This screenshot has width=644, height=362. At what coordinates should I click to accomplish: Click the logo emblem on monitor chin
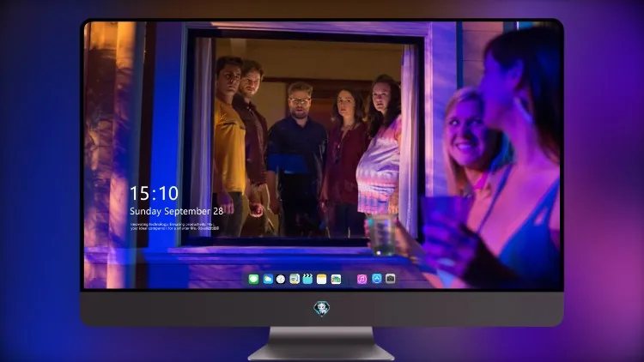(x=322, y=309)
